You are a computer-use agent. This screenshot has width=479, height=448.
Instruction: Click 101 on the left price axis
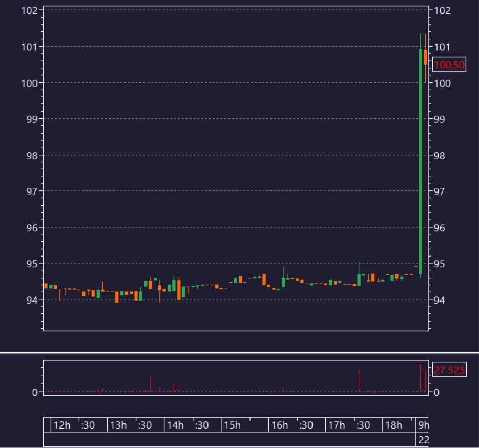click(29, 47)
